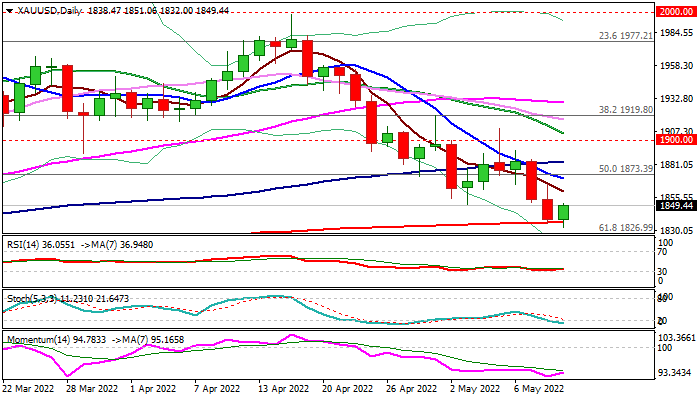Select the Momentum(14) 94.7833 indicator label

(x=56, y=340)
